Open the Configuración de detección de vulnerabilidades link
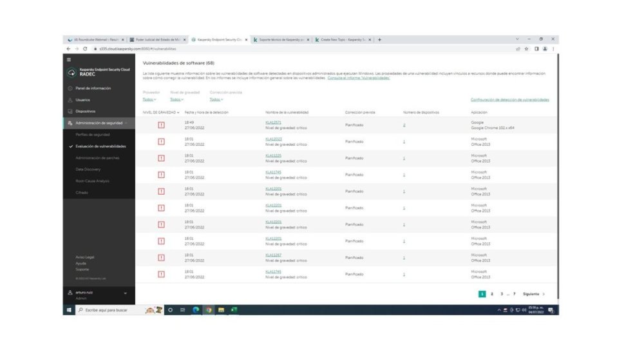The image size is (644, 363). 509,99
